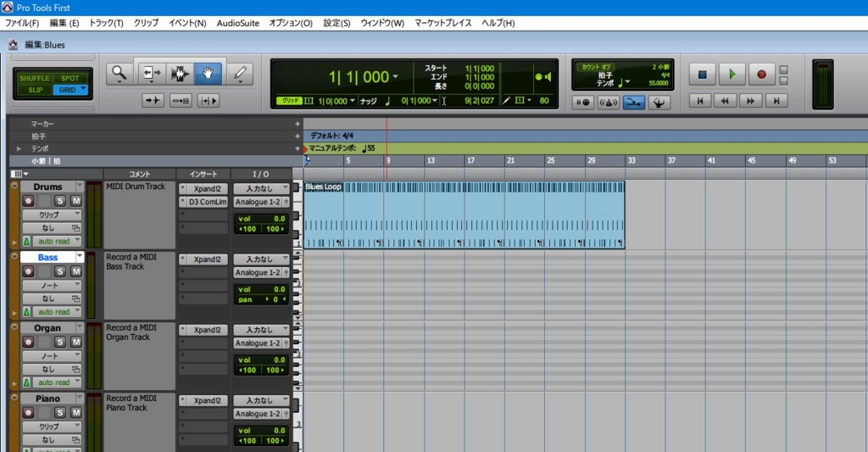This screenshot has height=452, width=868.
Task: Select the Trim tool
Action: (x=151, y=74)
